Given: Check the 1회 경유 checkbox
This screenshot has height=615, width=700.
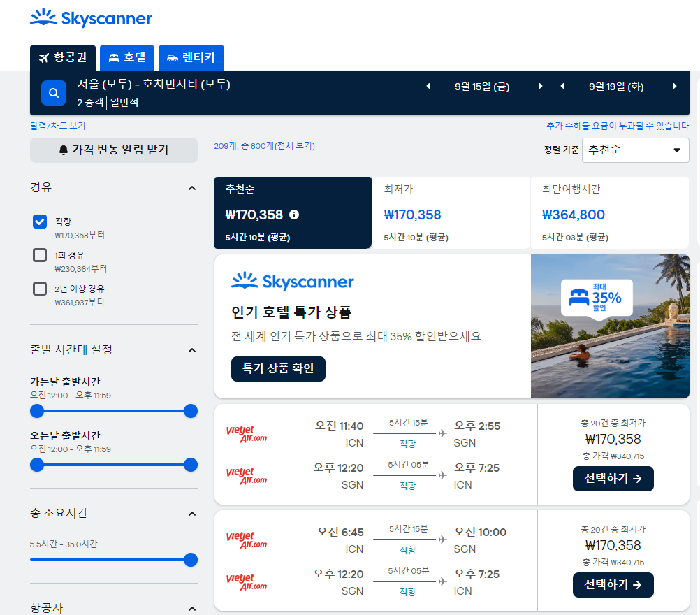Looking at the screenshot, I should click(x=40, y=255).
